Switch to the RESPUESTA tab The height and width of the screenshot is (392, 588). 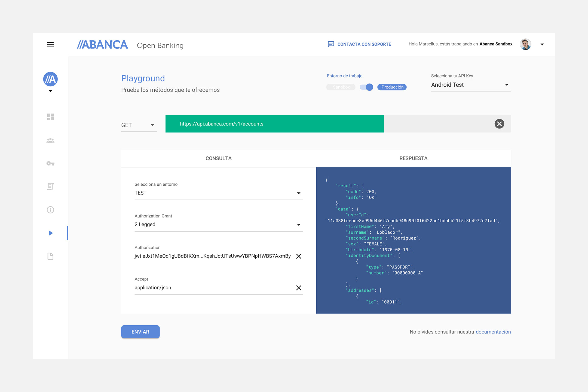[414, 158]
